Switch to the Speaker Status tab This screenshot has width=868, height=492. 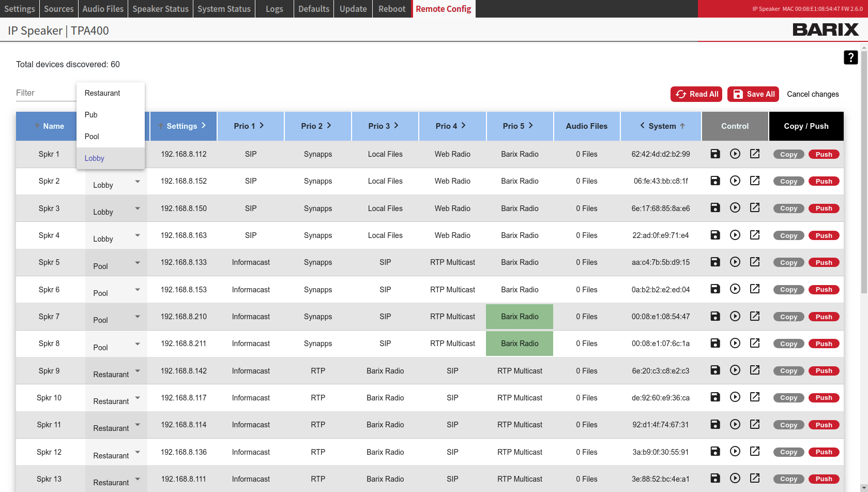coord(160,9)
